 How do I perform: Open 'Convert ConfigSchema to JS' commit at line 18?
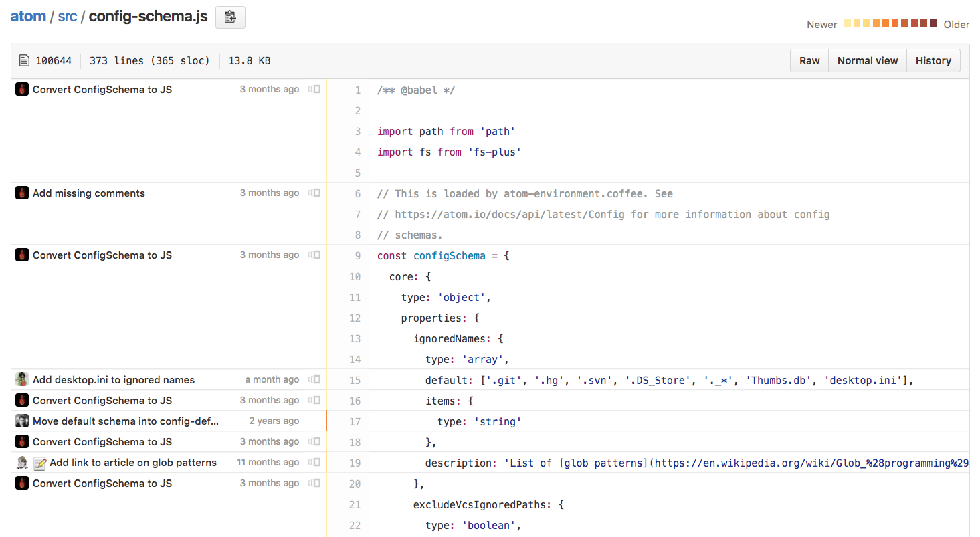[102, 441]
